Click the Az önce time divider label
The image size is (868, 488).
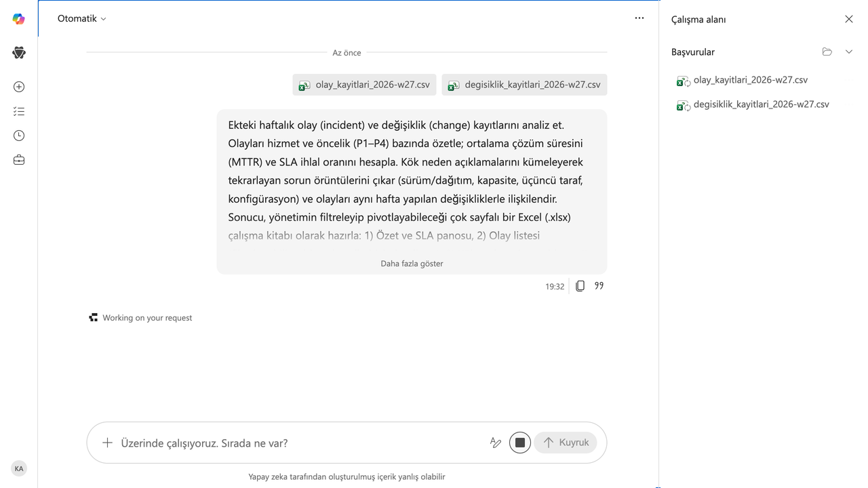[x=347, y=52]
